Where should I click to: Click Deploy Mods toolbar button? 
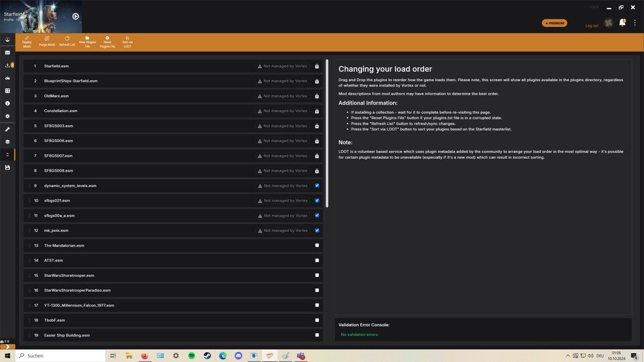pos(27,42)
